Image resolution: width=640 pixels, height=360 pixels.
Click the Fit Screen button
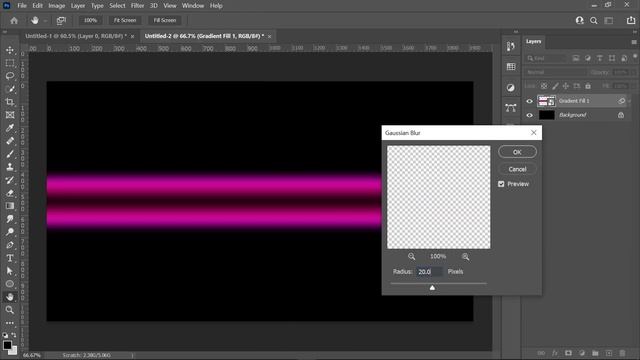click(x=125, y=20)
